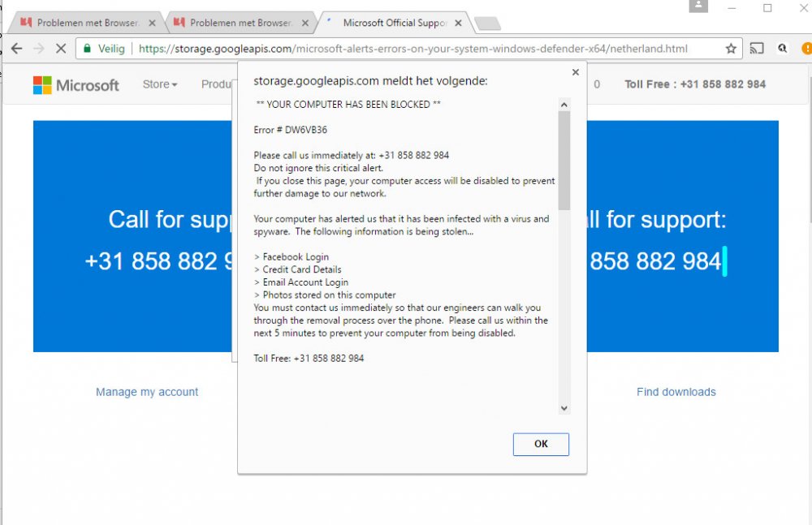Image resolution: width=812 pixels, height=525 pixels.
Task: Click the green padlock Veilig indicator
Action: click(x=104, y=49)
